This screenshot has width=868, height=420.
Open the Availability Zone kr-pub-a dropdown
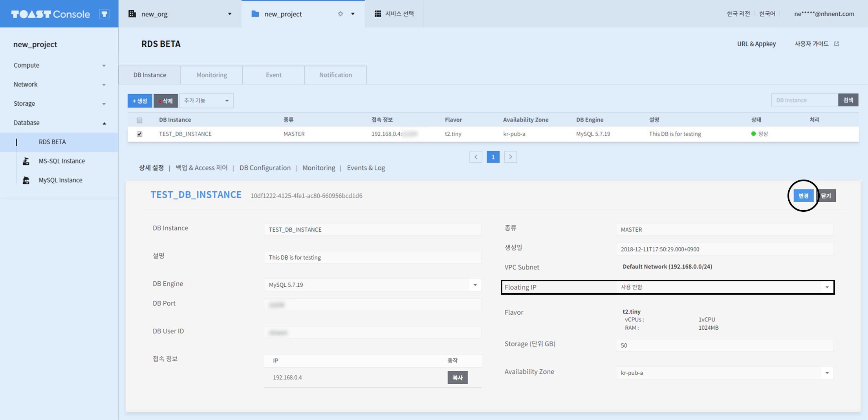pos(725,373)
